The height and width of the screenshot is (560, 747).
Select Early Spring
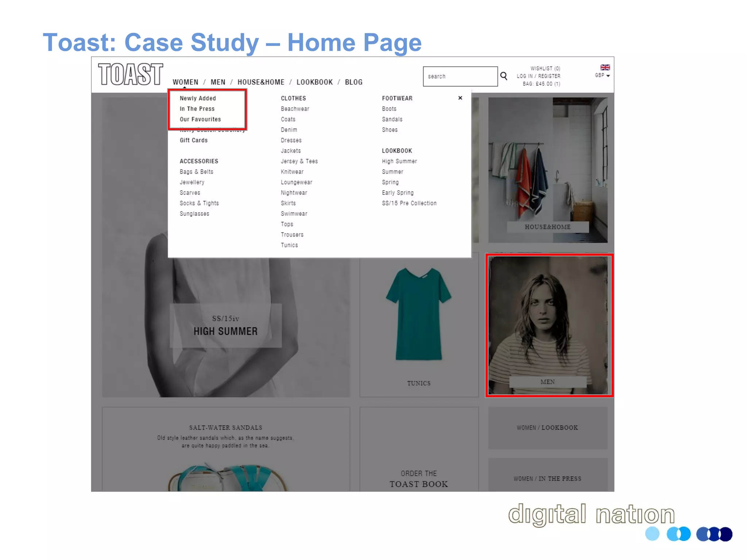click(x=398, y=193)
